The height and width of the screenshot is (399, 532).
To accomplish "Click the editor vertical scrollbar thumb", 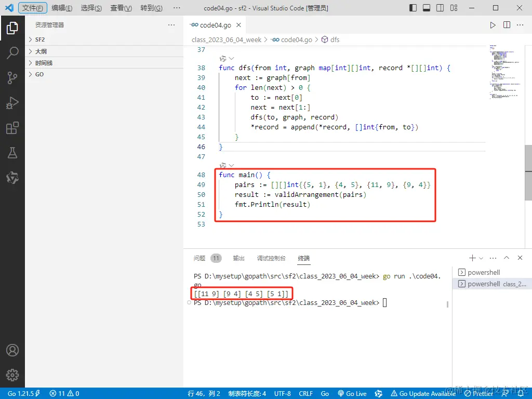I will 528,172.
